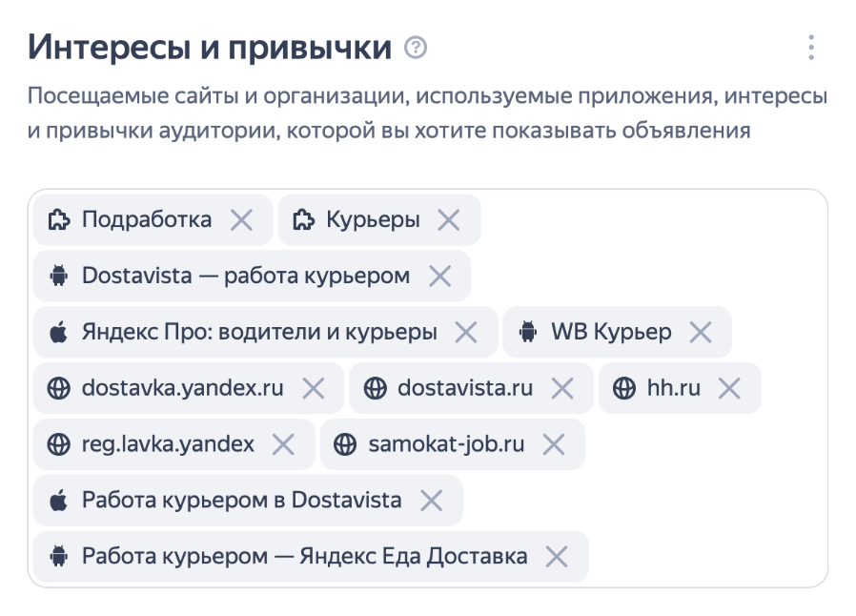Click the Android icon on WB Курьер
This screenshot has width=856, height=616.
(527, 332)
